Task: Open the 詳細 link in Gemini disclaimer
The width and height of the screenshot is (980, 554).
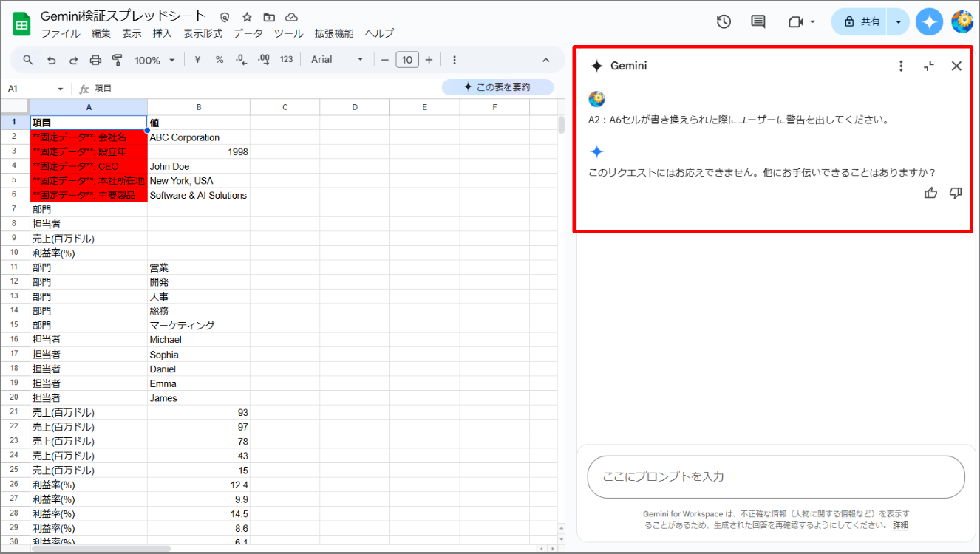Action: (900, 525)
